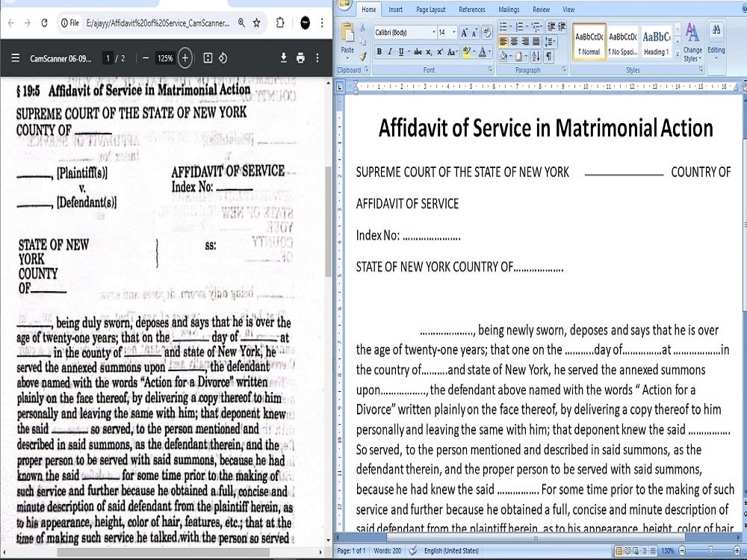
Task: Toggle Underline formatting
Action: 401,52
